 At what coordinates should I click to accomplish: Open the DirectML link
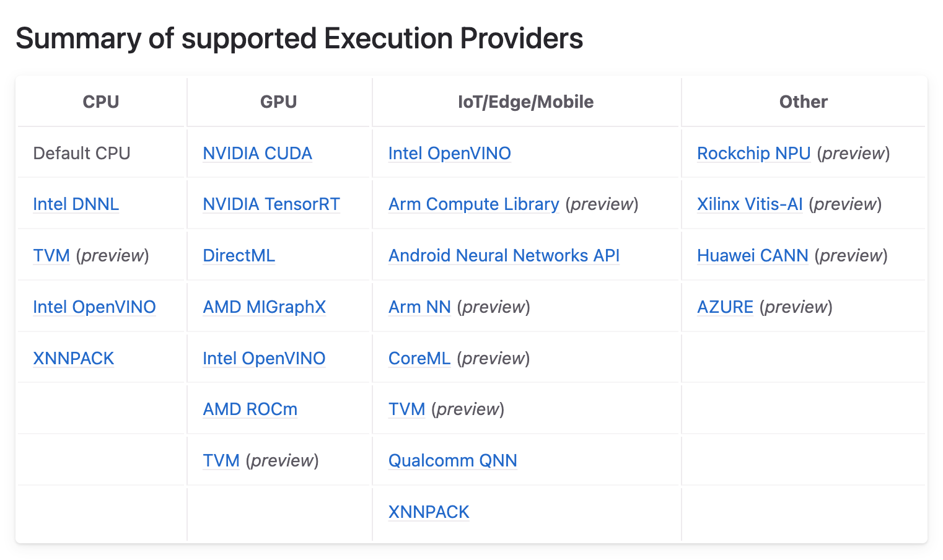[239, 256]
